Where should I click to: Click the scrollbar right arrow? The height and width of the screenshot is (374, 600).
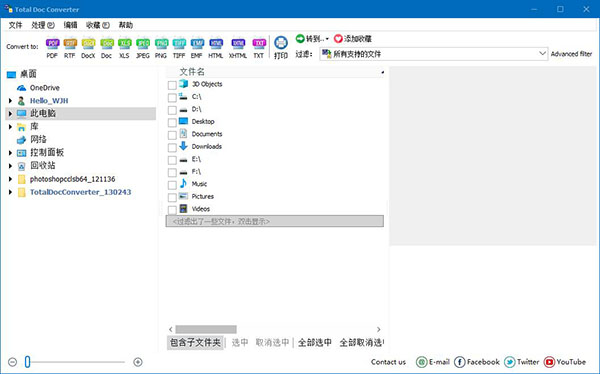(378, 329)
